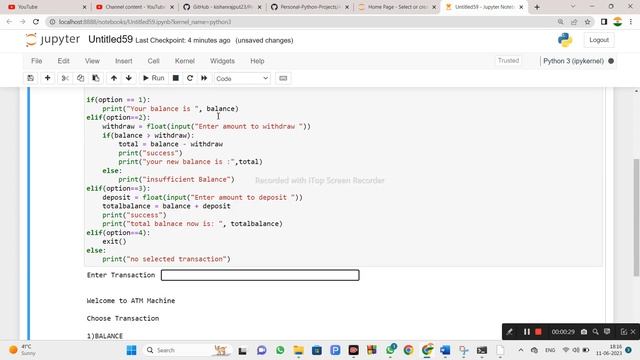Restart the kernel using the circular arrow
The image size is (640, 360).
190,78
